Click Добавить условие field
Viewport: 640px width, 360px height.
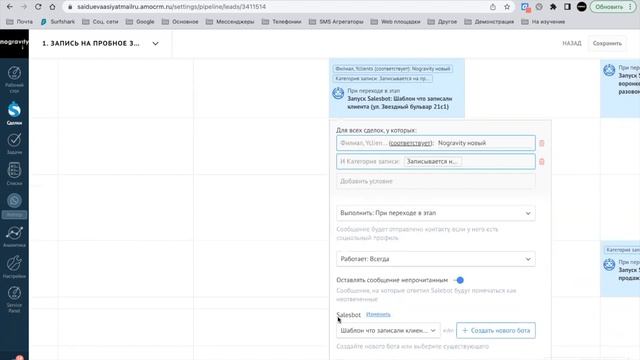(436, 181)
